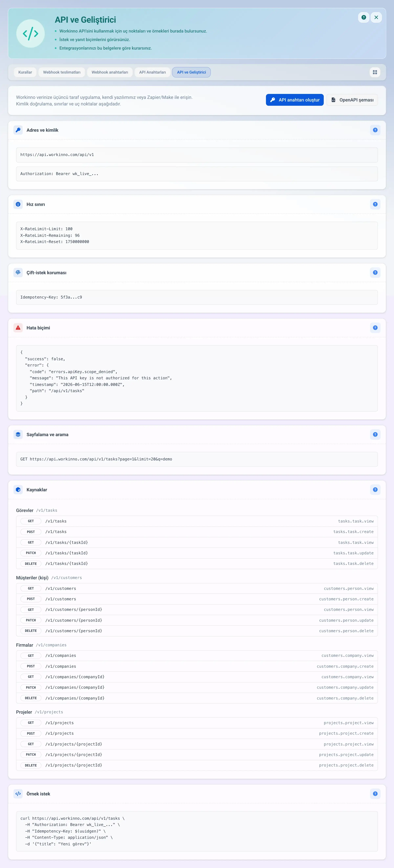Click the API anahtarı oluştur button

tap(295, 100)
